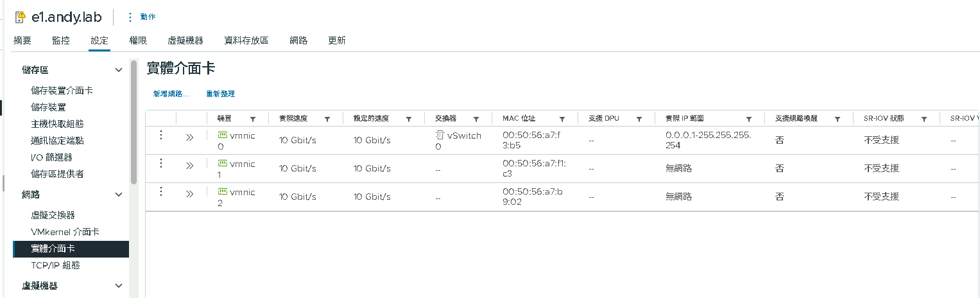Click the filter icon on the 交換器 column
The image size is (980, 298).
(x=476, y=119)
